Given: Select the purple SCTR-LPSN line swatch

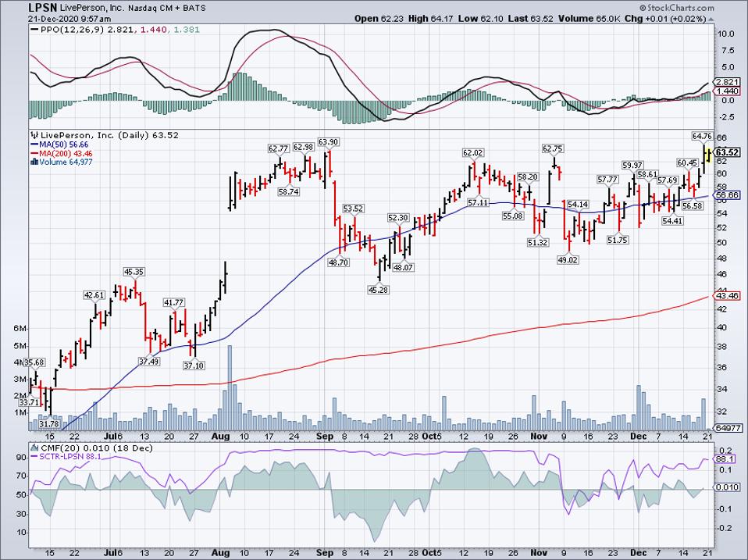Looking at the screenshot, I should (x=35, y=457).
